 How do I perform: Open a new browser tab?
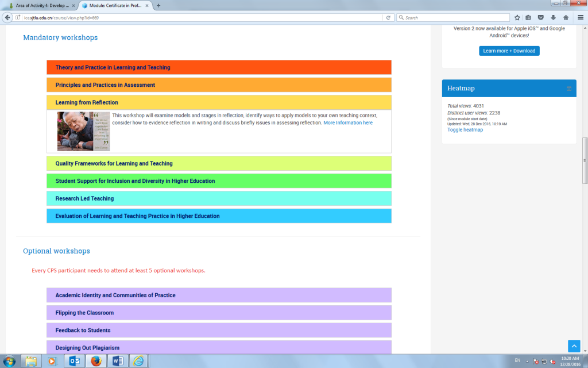point(158,5)
